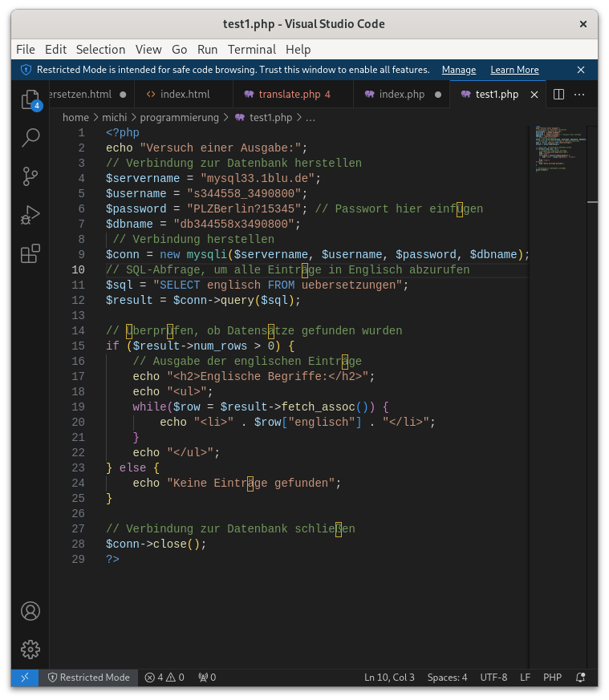Open the Accounts menu icon

30,611
